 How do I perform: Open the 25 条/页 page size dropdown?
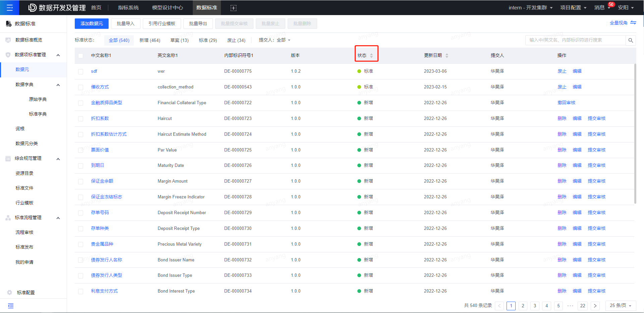click(x=621, y=306)
